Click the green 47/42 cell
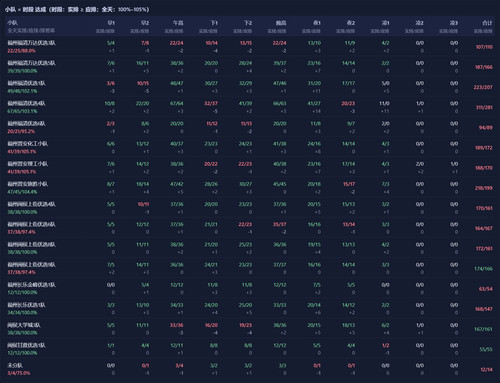 tap(177, 184)
